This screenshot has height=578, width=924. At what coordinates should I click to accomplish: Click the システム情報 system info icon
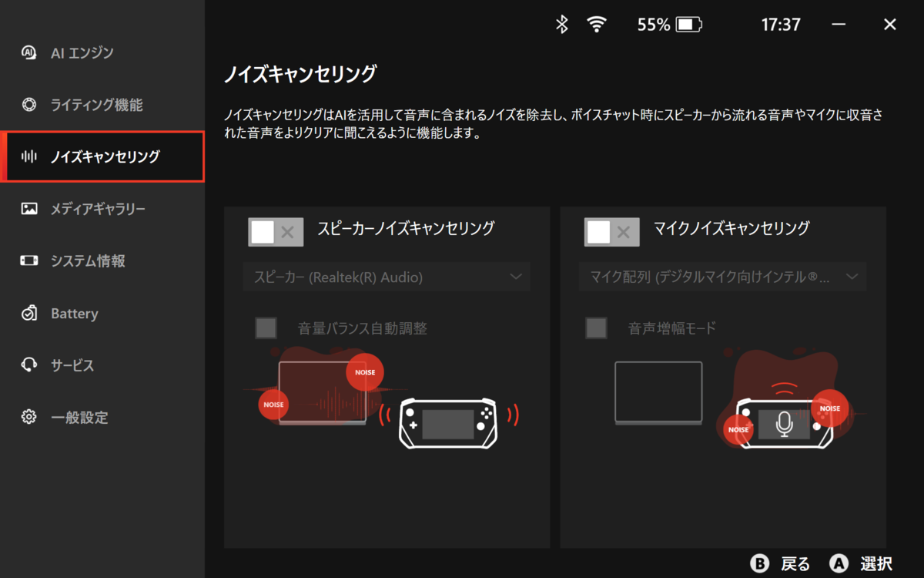pyautogui.click(x=29, y=261)
